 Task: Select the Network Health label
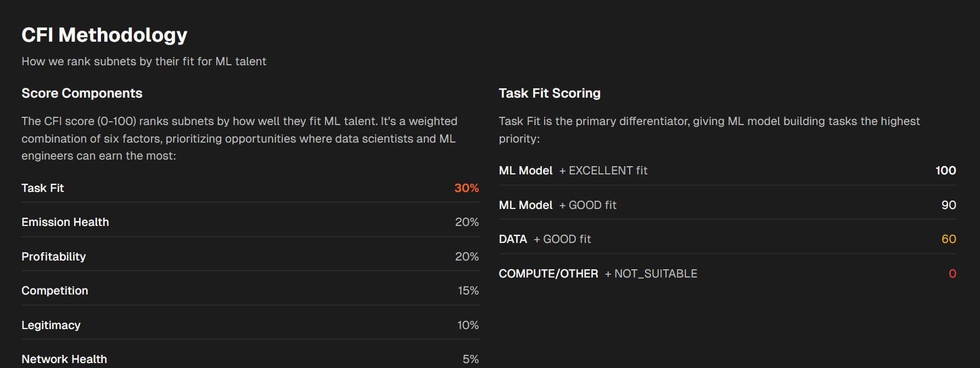click(x=64, y=359)
